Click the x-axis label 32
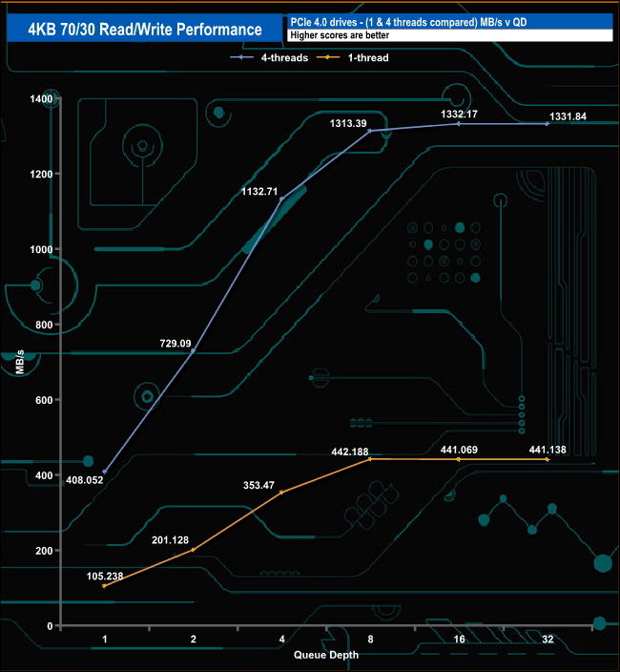The width and height of the screenshot is (620, 672). coord(548,640)
